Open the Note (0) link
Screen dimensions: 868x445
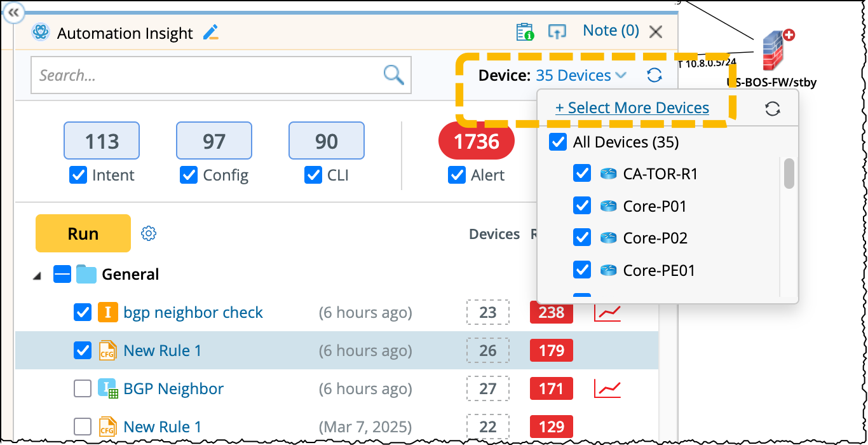click(610, 31)
